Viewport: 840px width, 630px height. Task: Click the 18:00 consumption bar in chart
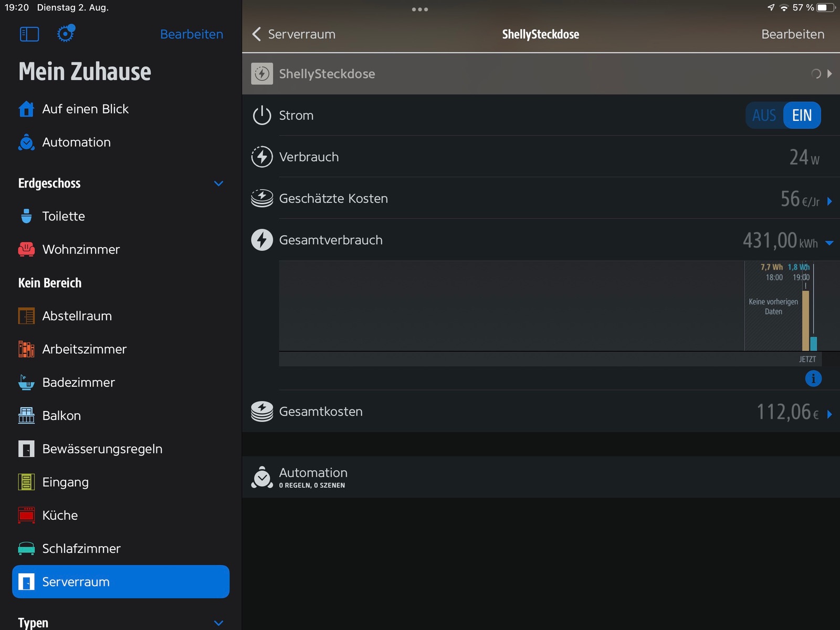805,320
